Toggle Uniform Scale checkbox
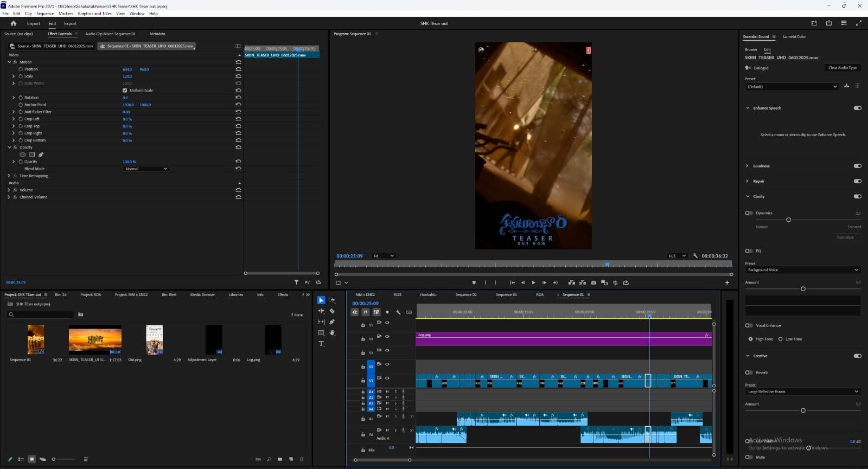 click(125, 91)
